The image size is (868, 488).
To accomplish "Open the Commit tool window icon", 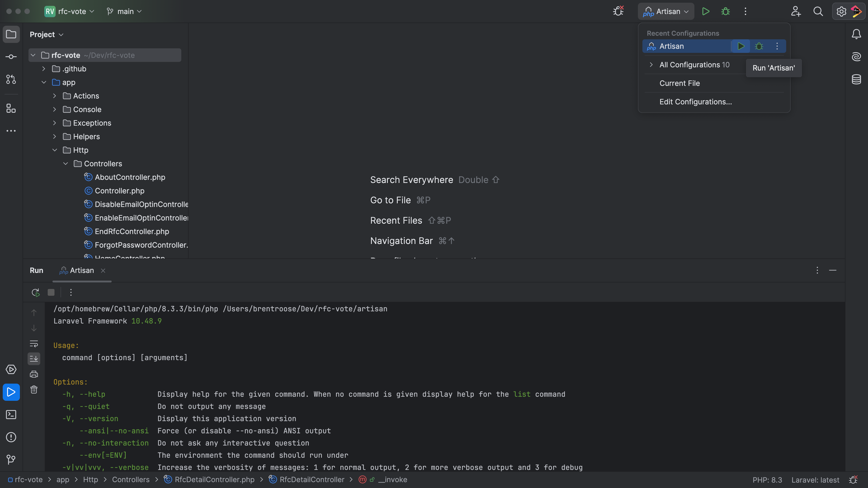I will pos(11,56).
